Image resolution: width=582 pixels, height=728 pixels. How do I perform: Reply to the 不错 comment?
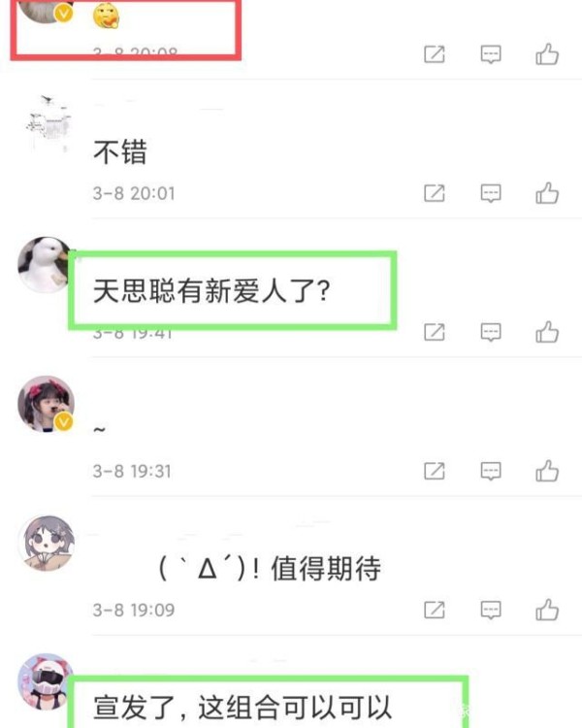[491, 193]
